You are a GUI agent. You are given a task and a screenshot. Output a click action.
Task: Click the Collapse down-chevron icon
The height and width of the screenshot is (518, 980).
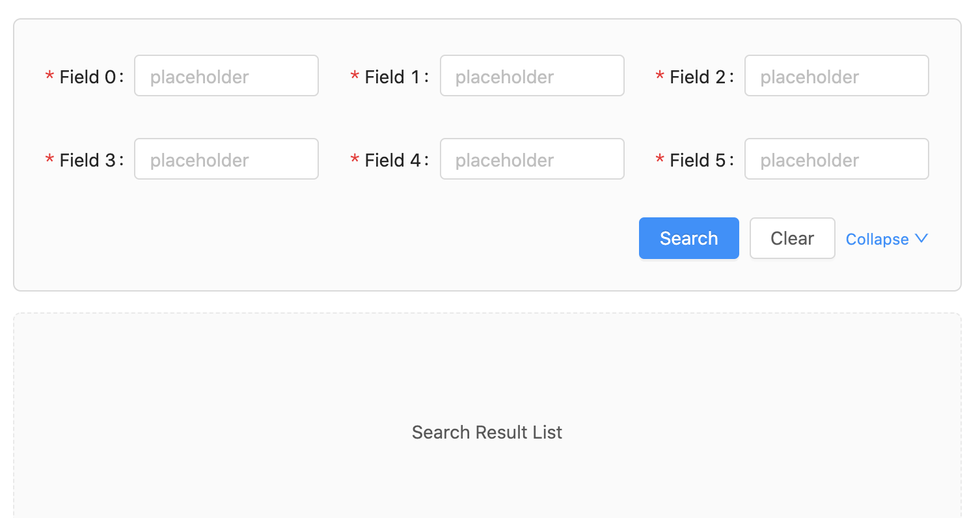tap(921, 238)
